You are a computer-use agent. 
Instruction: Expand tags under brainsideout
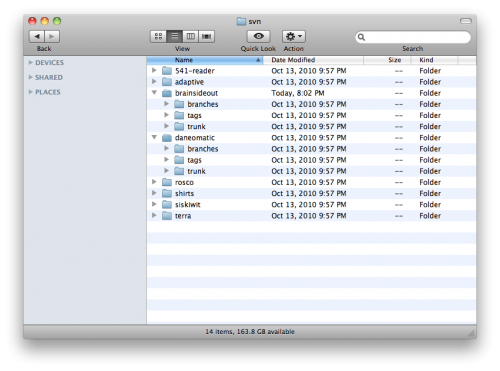(x=166, y=115)
